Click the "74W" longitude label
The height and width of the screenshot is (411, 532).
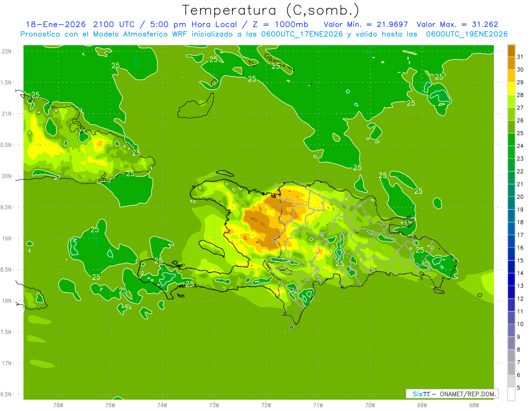(162, 405)
